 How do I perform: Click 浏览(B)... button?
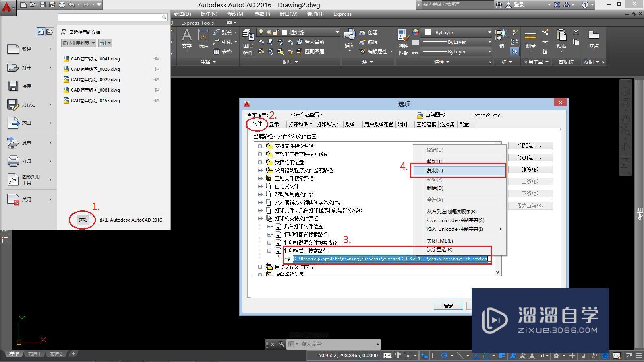pos(530,145)
